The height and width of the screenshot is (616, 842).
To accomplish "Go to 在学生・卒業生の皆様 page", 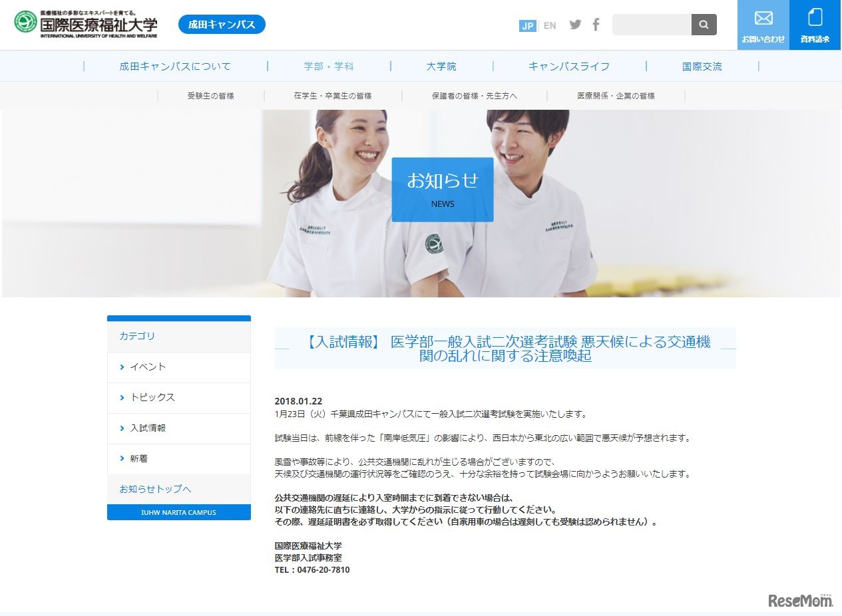I will tap(333, 96).
